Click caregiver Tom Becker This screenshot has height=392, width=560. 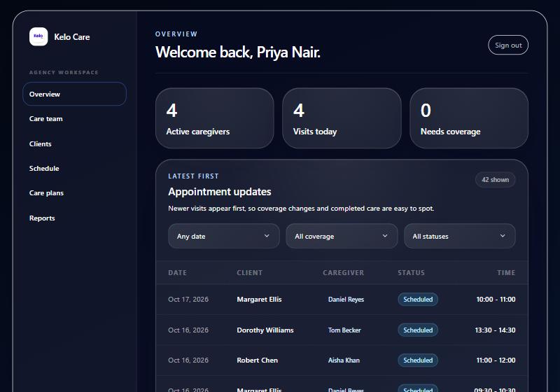344,330
